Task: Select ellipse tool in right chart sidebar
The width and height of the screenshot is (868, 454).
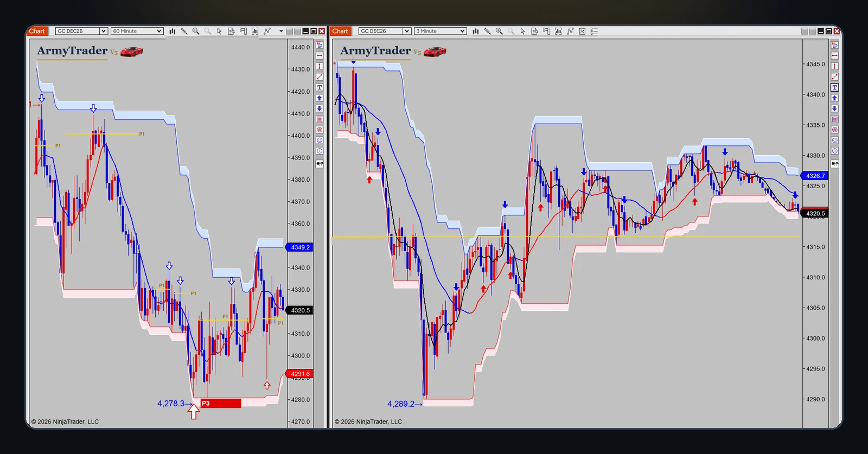Action: pyautogui.click(x=834, y=130)
